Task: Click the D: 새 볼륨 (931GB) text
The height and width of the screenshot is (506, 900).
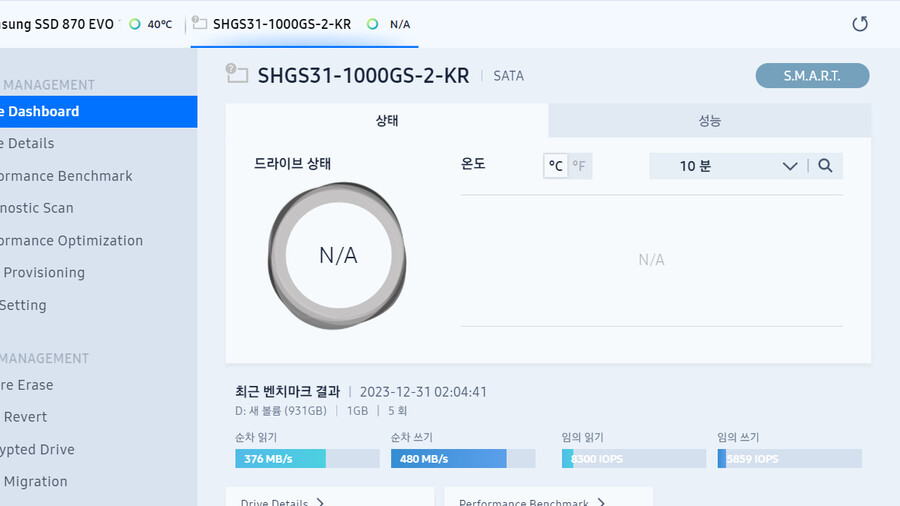Action: pyautogui.click(x=281, y=411)
